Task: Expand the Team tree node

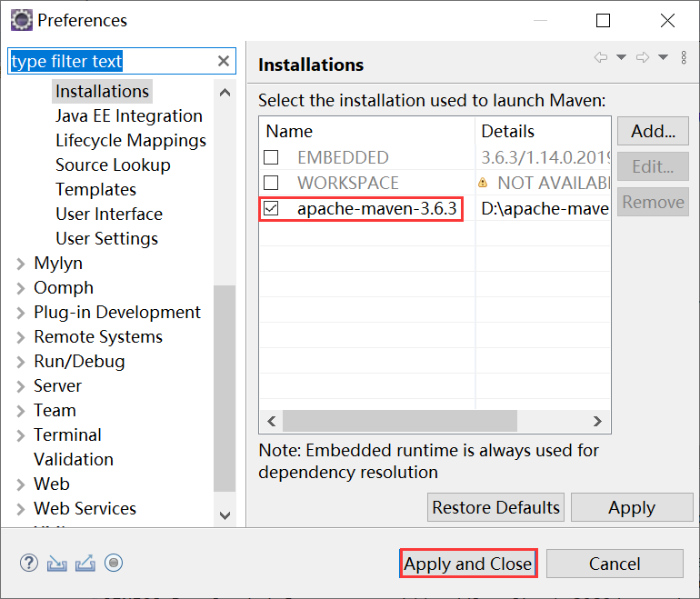Action: point(20,411)
